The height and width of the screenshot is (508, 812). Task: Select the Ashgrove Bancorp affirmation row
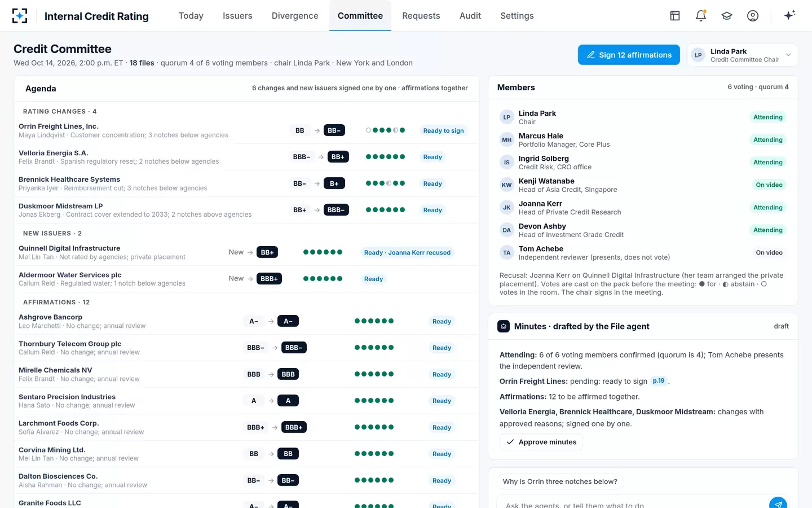246,321
